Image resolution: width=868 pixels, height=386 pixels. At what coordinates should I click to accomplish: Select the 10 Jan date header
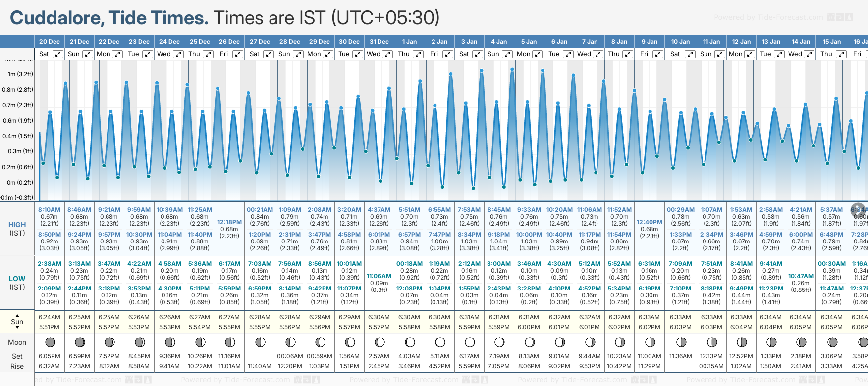680,42
